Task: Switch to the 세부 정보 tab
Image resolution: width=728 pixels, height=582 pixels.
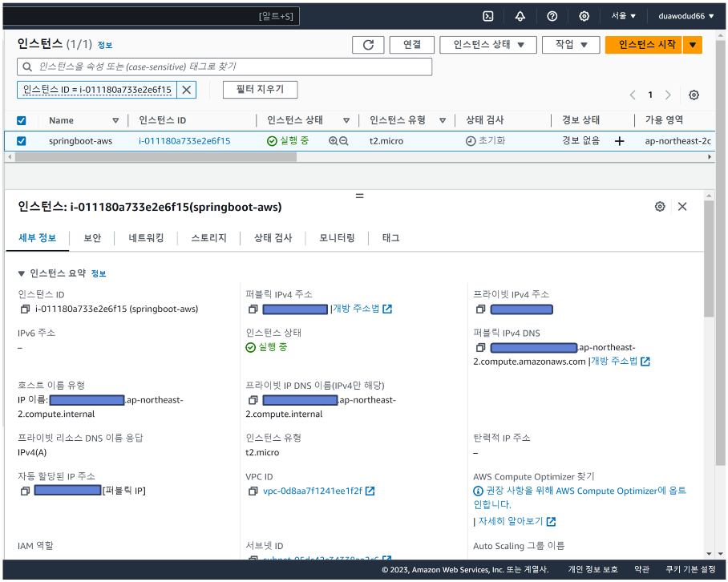Action: pos(37,238)
